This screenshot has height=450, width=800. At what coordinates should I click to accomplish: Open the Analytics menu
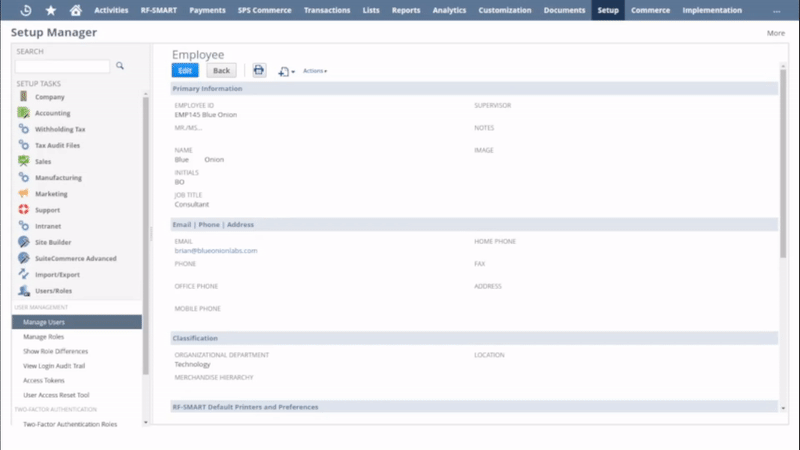click(x=449, y=10)
